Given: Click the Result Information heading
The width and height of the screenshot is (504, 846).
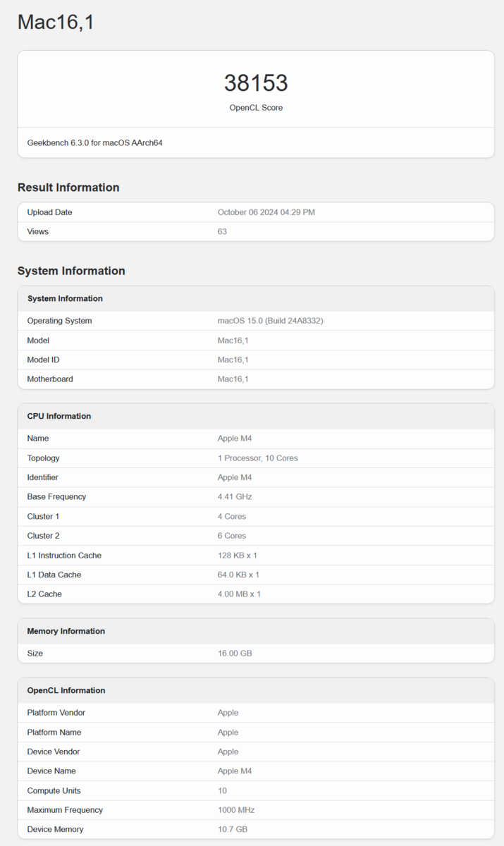Looking at the screenshot, I should pos(68,188).
